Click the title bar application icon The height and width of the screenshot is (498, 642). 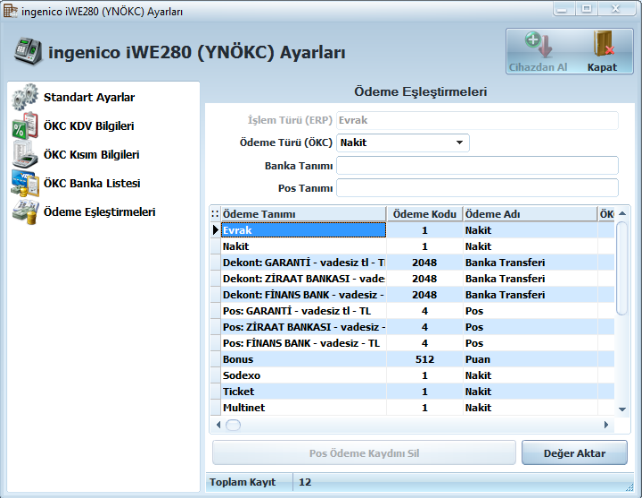[10, 11]
